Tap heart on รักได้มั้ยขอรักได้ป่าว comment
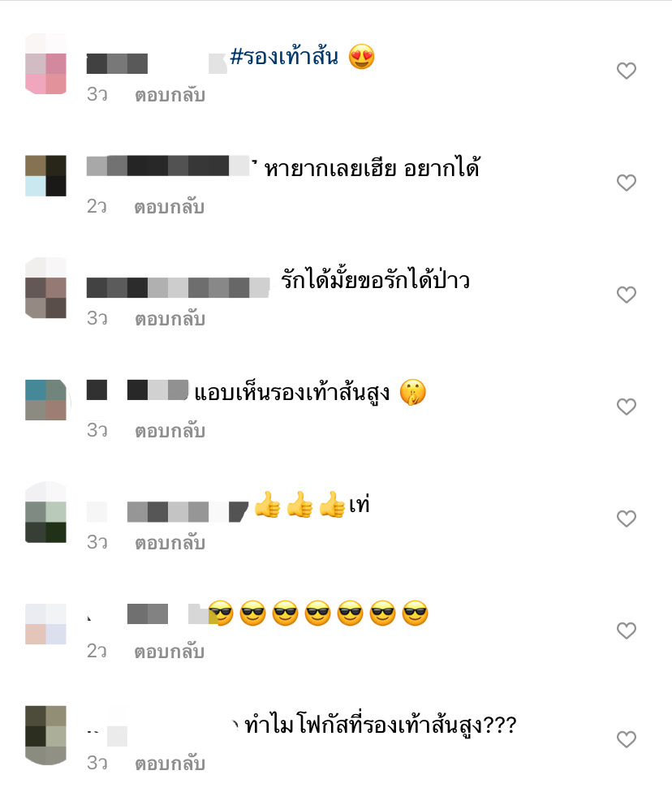672x805 pixels. (x=627, y=295)
